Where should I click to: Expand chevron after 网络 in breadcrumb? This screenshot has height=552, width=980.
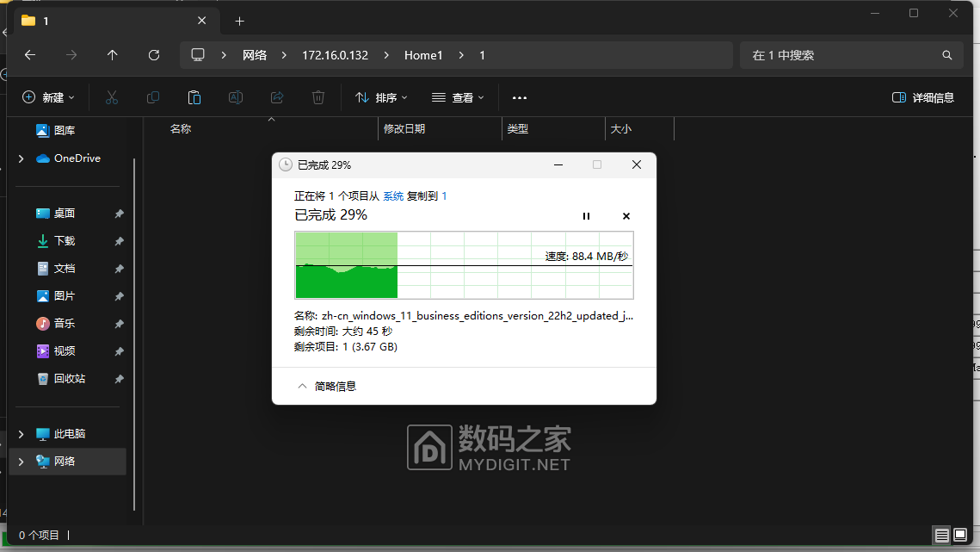pyautogui.click(x=285, y=55)
